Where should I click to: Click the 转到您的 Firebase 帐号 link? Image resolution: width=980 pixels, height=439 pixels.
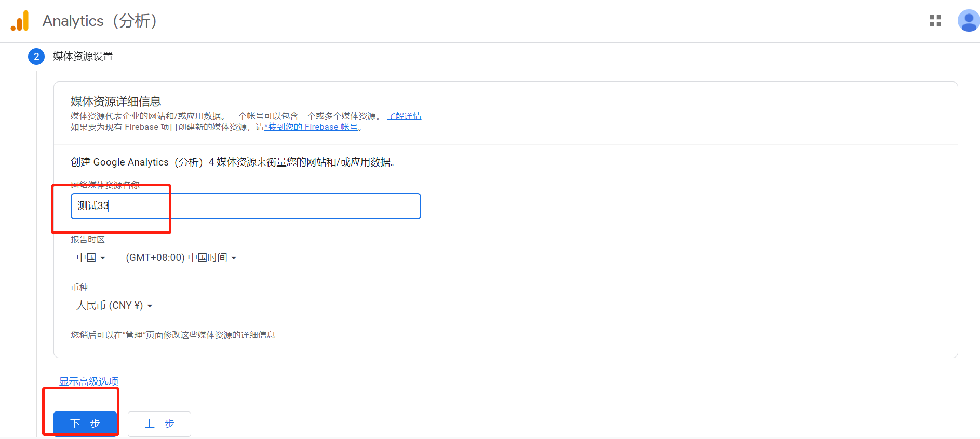pyautogui.click(x=311, y=127)
